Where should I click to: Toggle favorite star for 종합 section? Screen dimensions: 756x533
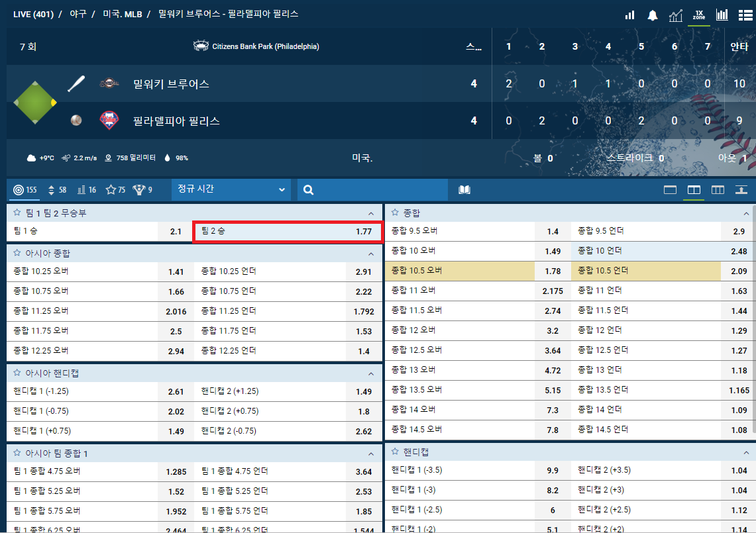(x=396, y=213)
